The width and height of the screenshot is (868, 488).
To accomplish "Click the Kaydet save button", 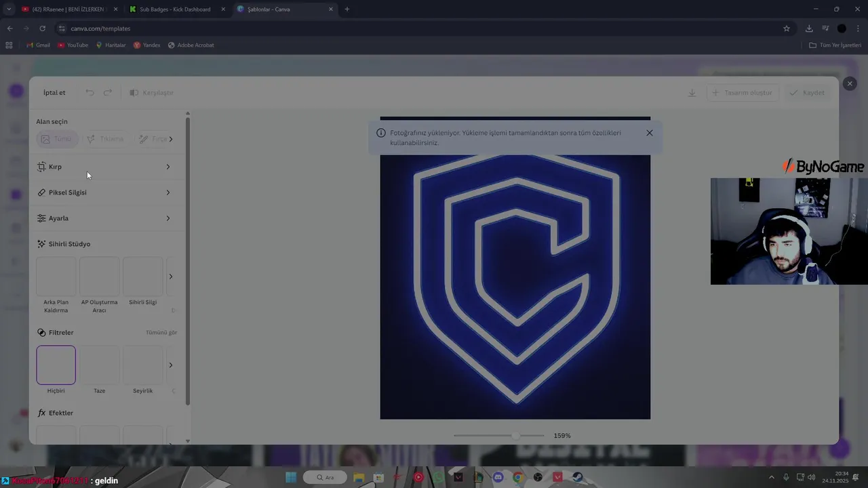I will pyautogui.click(x=808, y=92).
